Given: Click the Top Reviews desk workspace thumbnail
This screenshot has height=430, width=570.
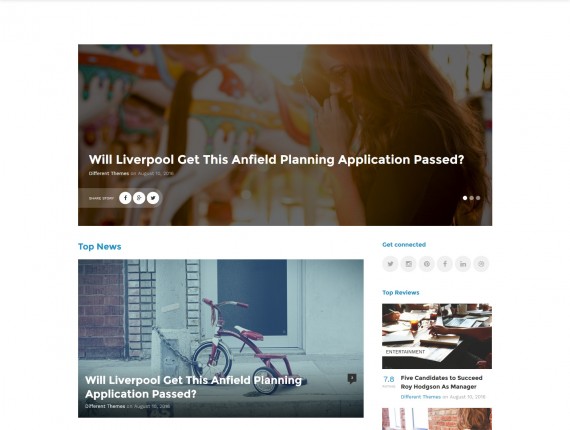Looking at the screenshot, I should click(437, 336).
